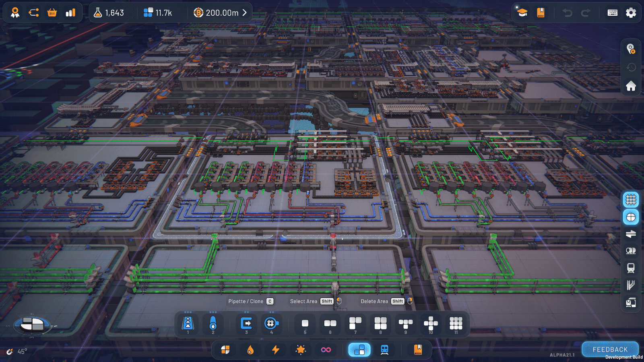This screenshot has width=644, height=362.
Task: Switch to the shapes category tab
Action: 225,350
